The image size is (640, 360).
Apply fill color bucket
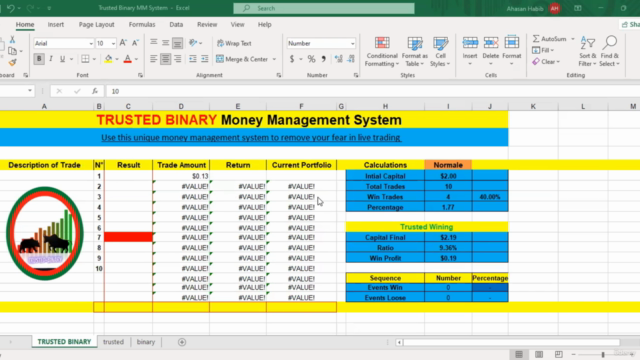(x=108, y=59)
